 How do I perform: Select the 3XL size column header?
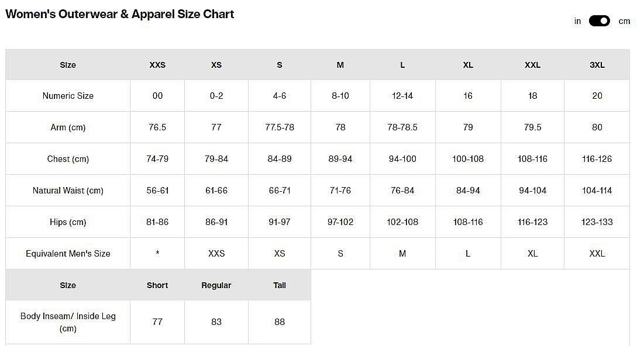[597, 65]
